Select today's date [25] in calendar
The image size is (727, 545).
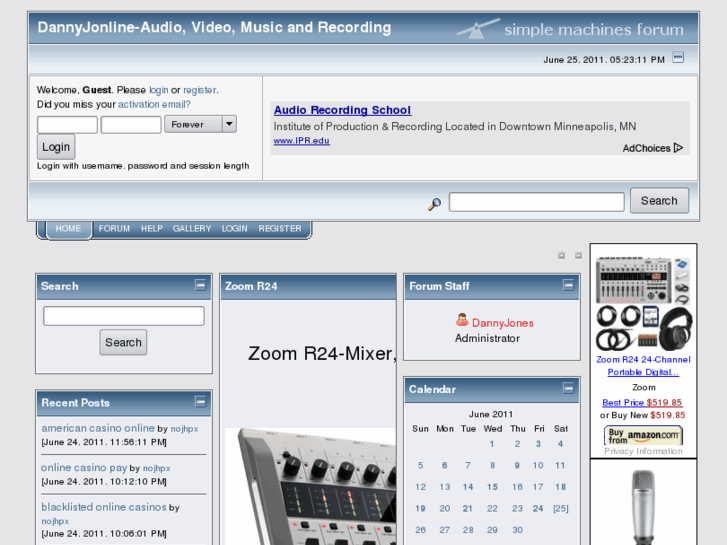click(x=561, y=508)
